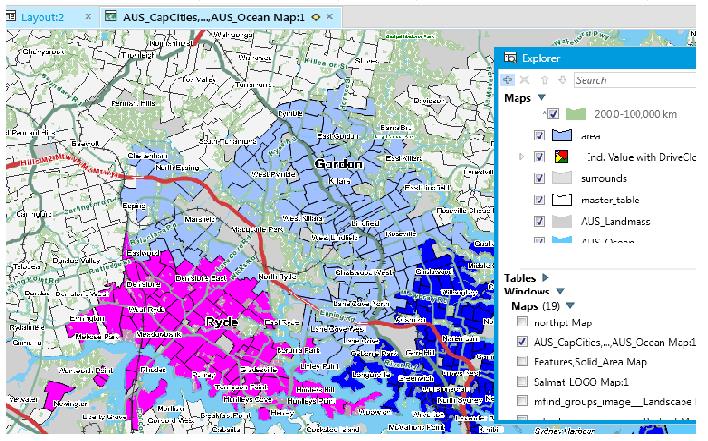
Task: Check the northpt Map window checkbox
Action: [522, 321]
